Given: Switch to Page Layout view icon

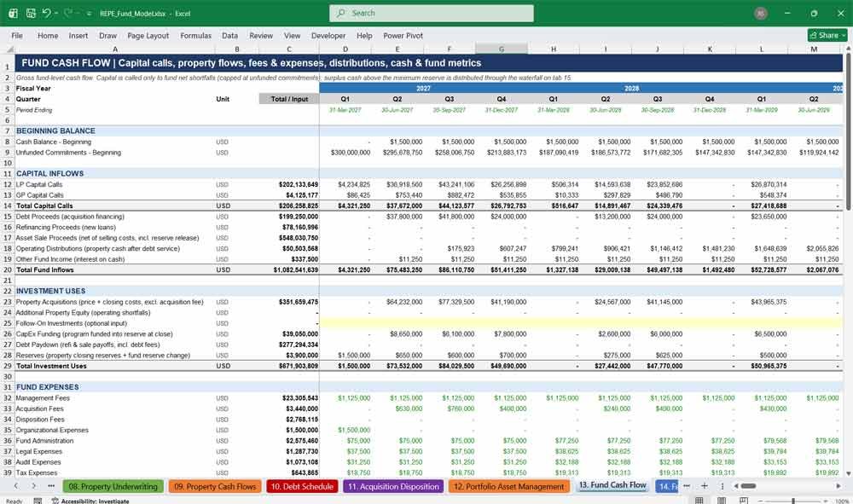Looking at the screenshot, I should pyautogui.click(x=722, y=501).
